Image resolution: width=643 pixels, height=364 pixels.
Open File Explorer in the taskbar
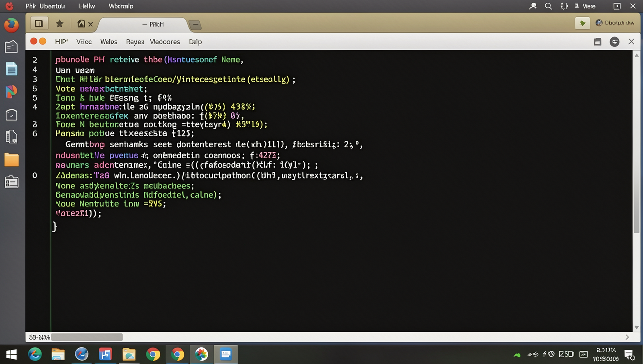click(58, 354)
